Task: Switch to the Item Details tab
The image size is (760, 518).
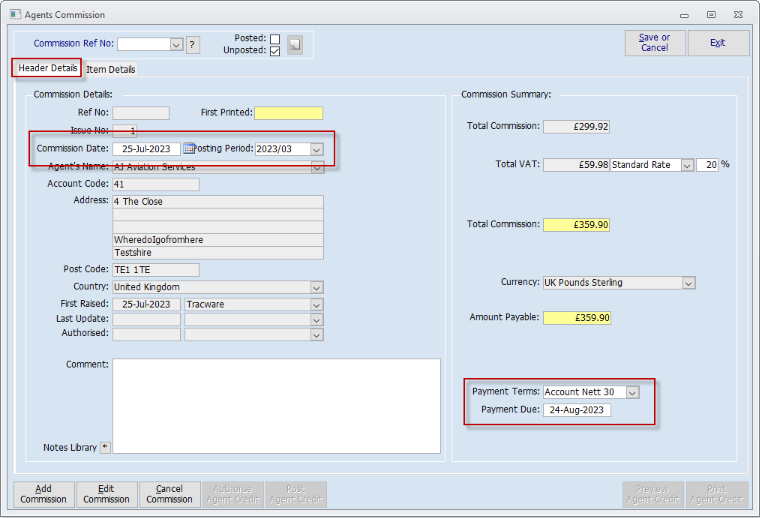Action: tap(110, 69)
